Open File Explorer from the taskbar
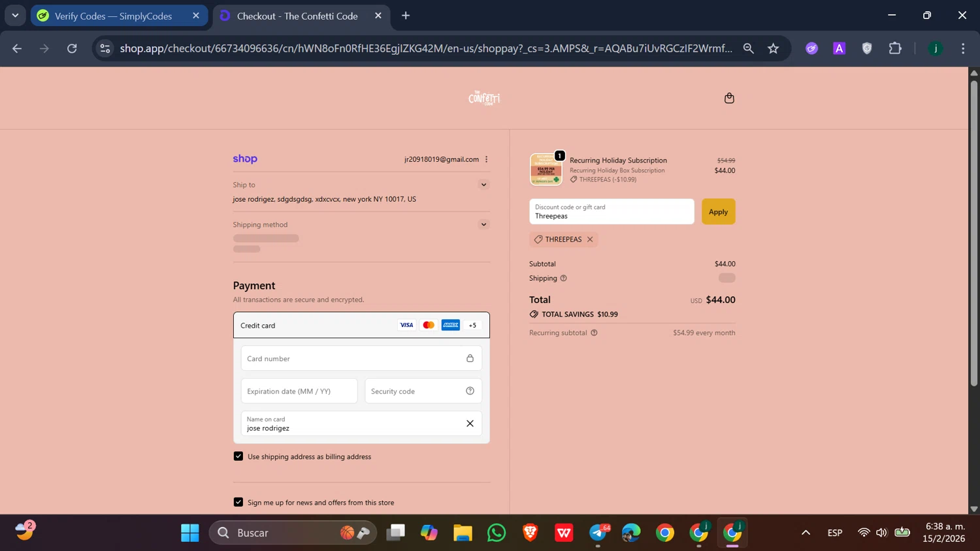 click(463, 533)
